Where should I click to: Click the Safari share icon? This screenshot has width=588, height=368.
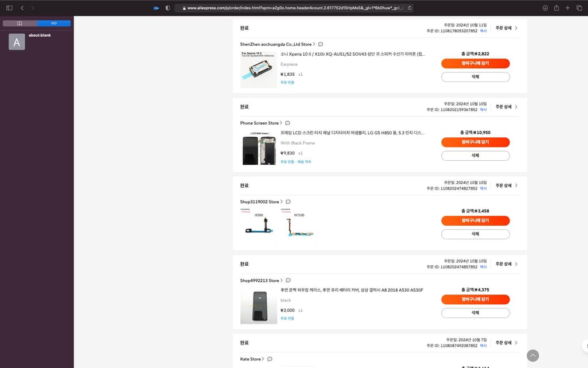[x=556, y=8]
